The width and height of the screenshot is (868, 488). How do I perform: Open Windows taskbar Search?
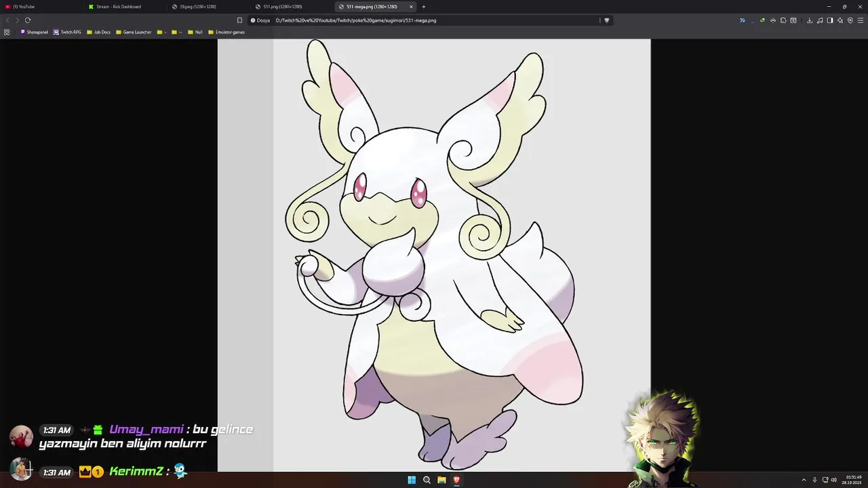coord(427,480)
